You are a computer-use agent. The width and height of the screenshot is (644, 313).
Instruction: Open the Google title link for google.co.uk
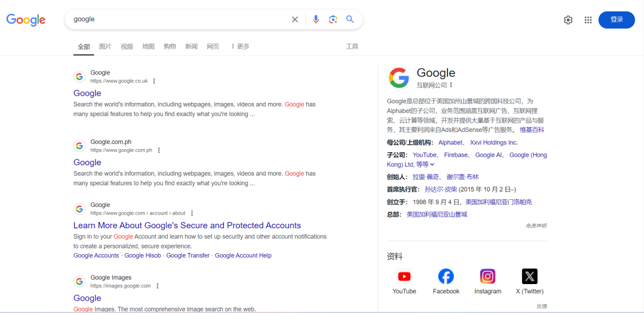(87, 93)
